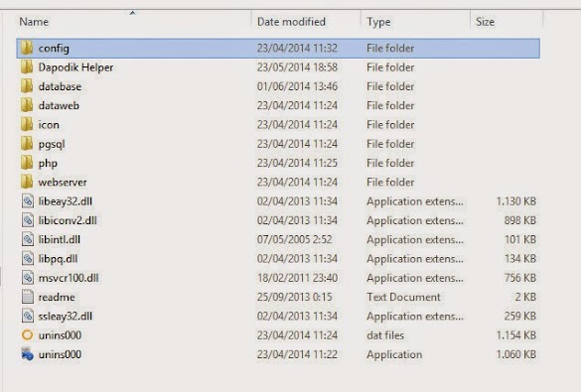Click the icon folder's folder icon
This screenshot has width=581, height=392.
[27, 125]
